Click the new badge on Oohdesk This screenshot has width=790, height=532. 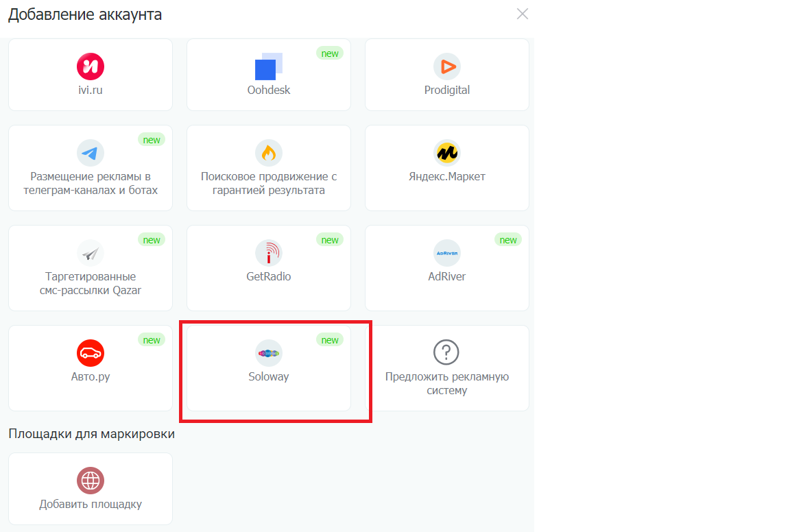(330, 53)
